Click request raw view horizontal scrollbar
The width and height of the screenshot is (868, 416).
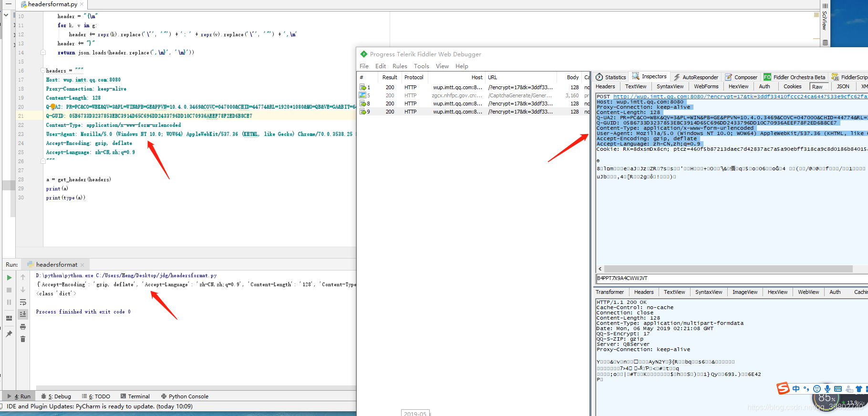click(728, 269)
